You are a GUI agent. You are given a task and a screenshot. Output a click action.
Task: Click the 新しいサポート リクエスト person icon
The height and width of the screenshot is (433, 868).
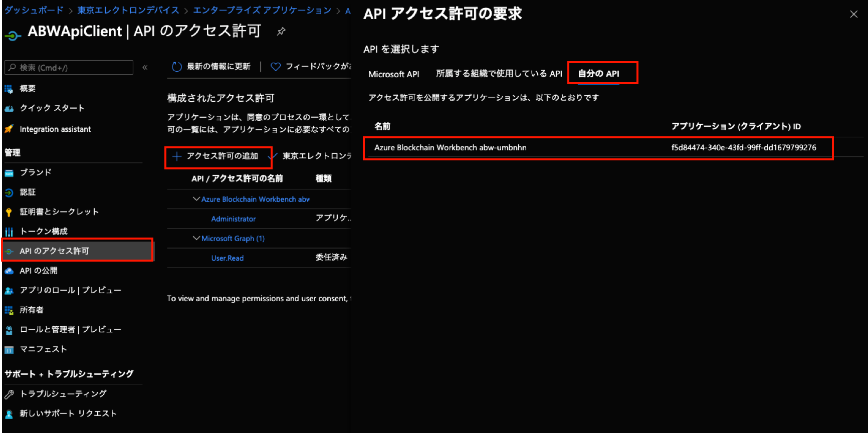point(9,414)
